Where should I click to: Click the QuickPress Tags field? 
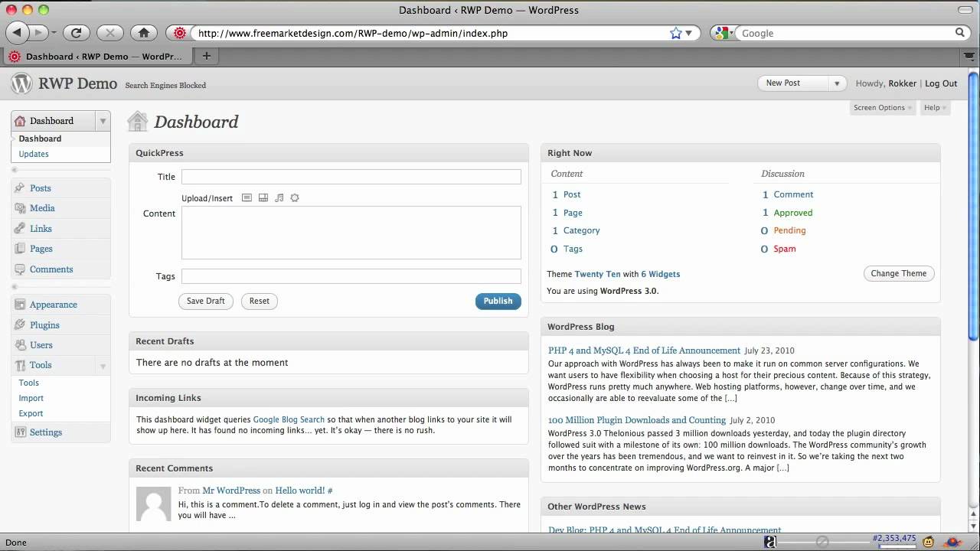351,276
